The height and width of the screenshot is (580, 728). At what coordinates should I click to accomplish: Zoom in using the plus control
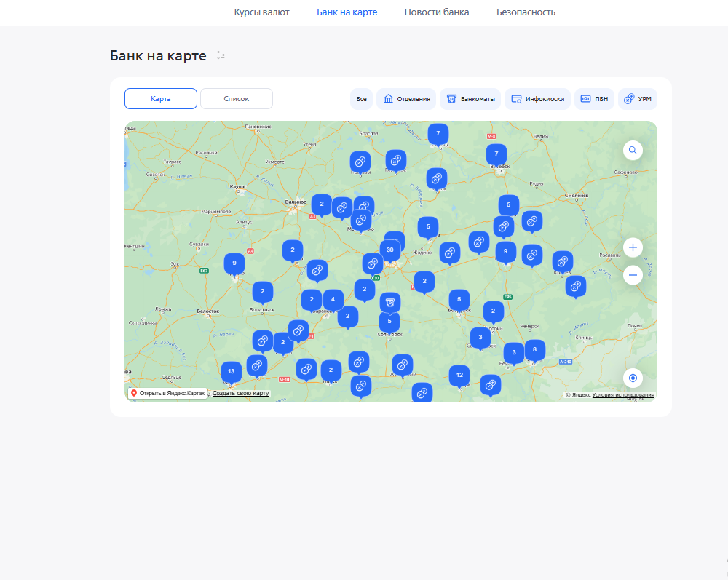tap(633, 247)
